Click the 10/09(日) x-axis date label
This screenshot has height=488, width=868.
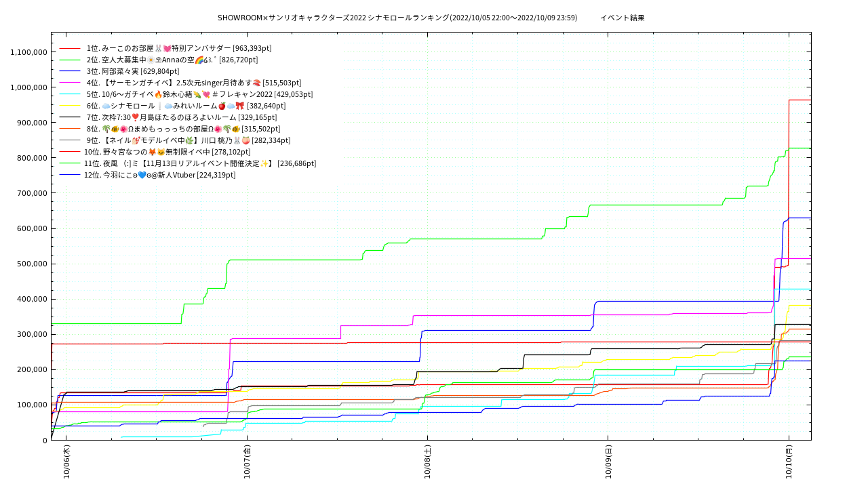pos(608,462)
